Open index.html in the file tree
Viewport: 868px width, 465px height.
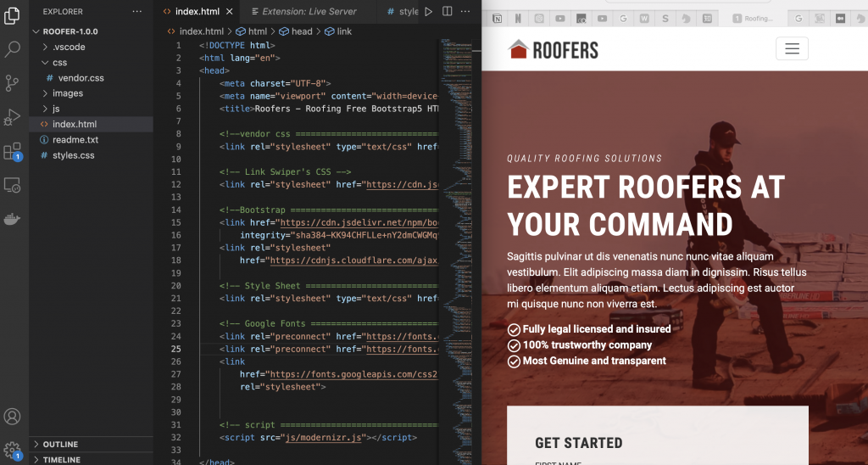click(92, 124)
